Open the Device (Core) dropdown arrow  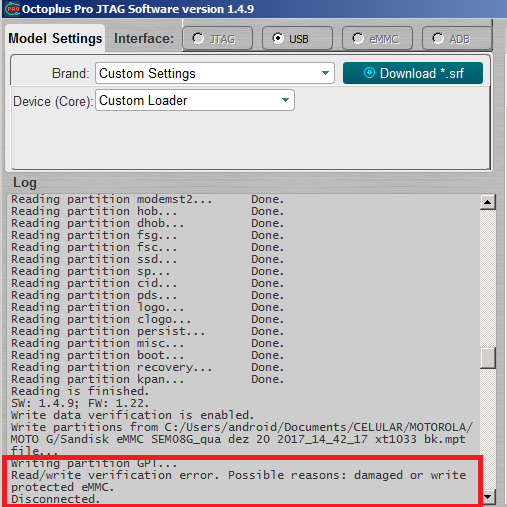coord(285,100)
